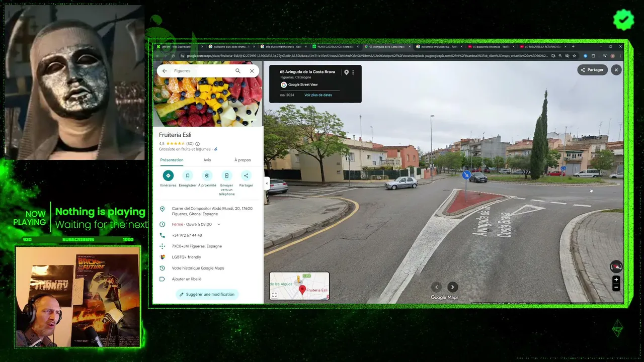
Task: Bookmark the page with star icon
Action: pos(574,56)
